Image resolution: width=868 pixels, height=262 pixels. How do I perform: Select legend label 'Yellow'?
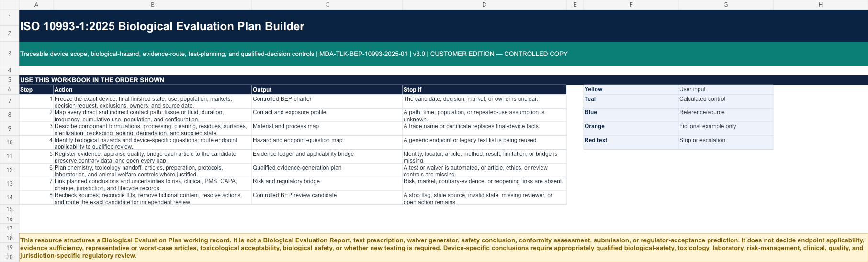[631, 89]
